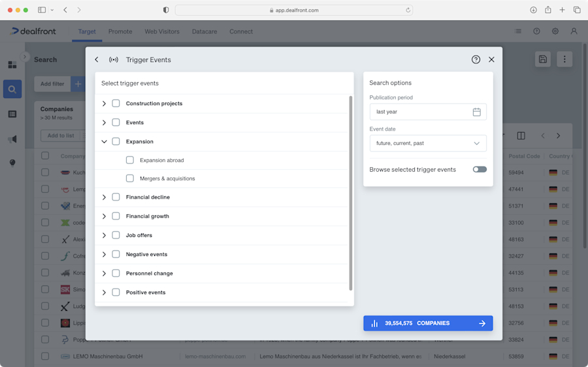The width and height of the screenshot is (588, 367).
Task: Expand Positive events category
Action: [104, 293]
